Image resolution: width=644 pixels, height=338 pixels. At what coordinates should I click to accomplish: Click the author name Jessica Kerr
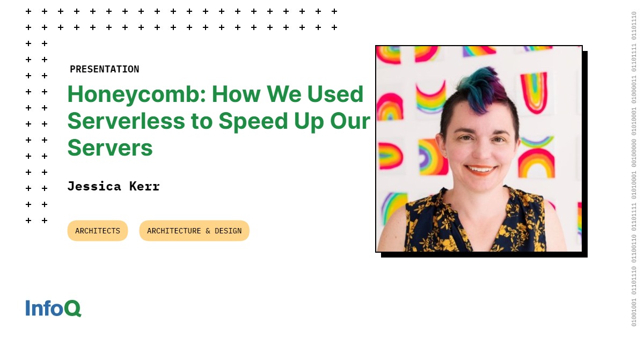coord(113,186)
